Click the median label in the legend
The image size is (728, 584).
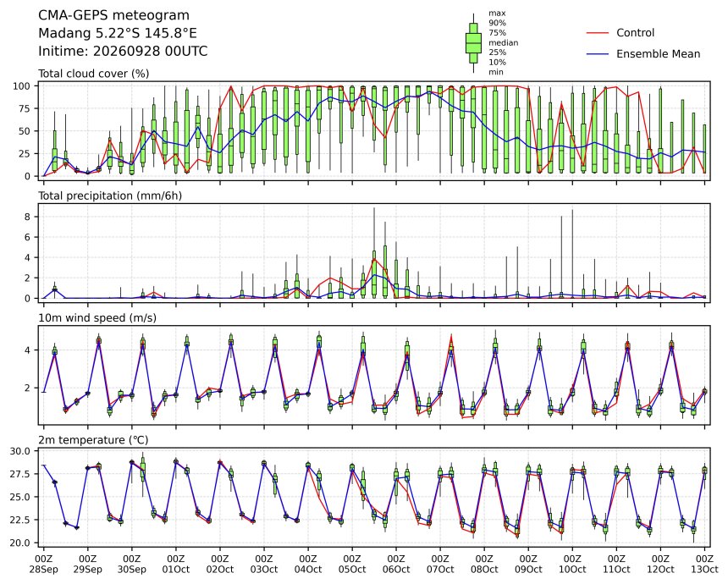[x=504, y=42]
